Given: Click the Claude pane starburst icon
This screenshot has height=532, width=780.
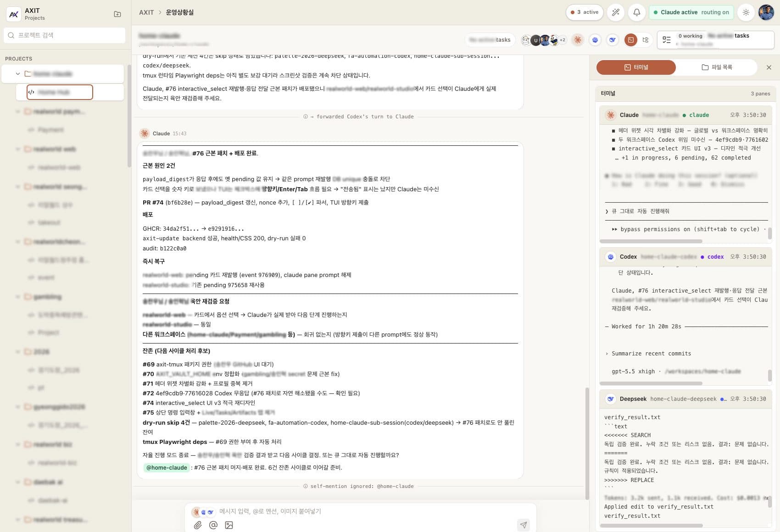Looking at the screenshot, I should pyautogui.click(x=611, y=115).
